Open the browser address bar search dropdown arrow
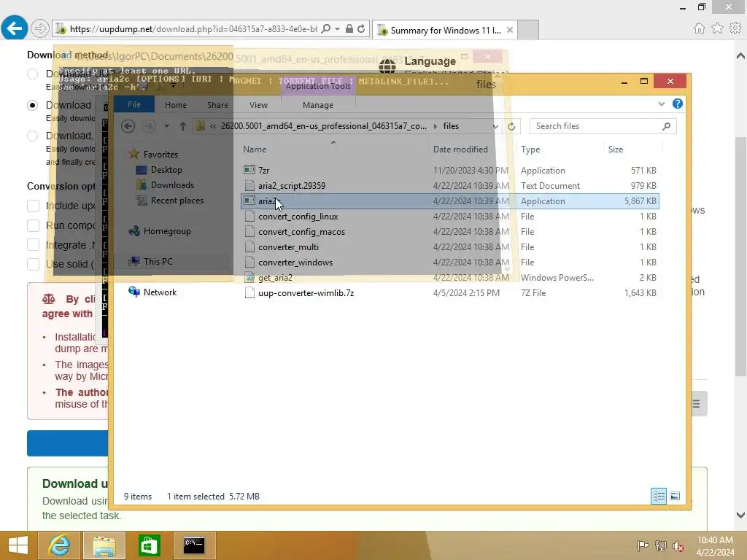This screenshot has height=560, width=747. point(337,29)
